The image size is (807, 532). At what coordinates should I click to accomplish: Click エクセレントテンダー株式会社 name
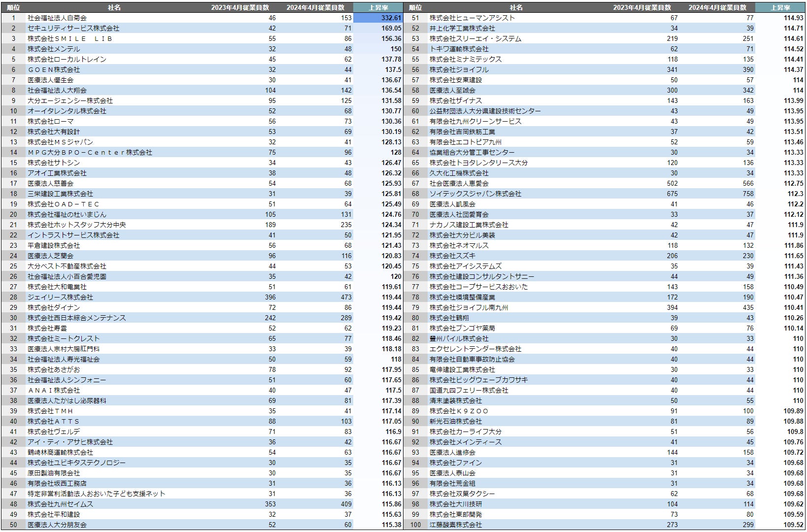coord(475,349)
